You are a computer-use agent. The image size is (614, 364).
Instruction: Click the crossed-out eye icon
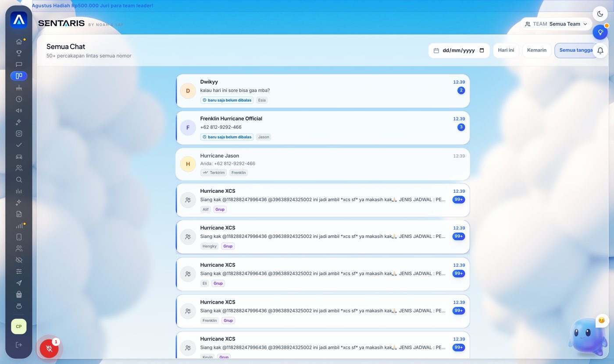pos(19,260)
